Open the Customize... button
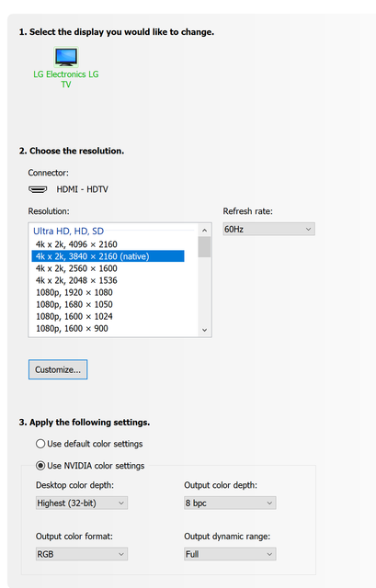376x588 pixels. click(58, 369)
